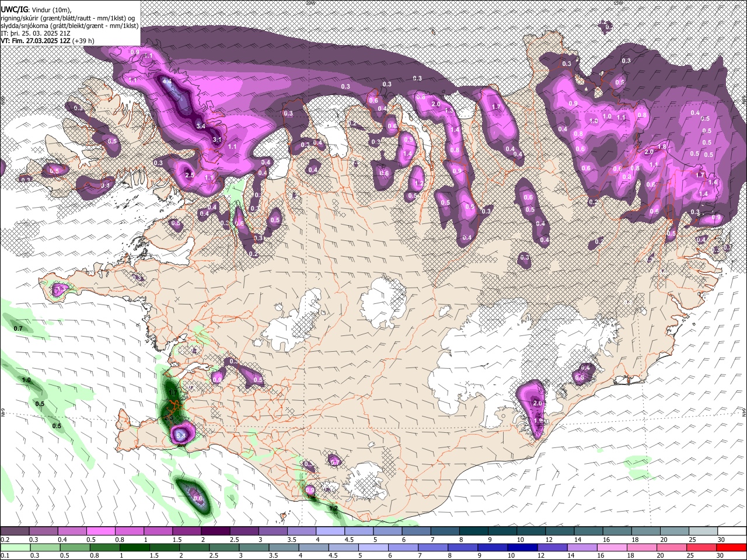Click the '0.4' label on the snow scale

click(x=62, y=540)
